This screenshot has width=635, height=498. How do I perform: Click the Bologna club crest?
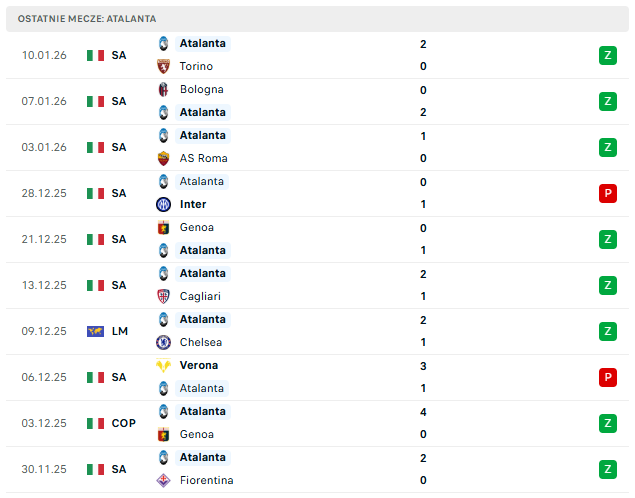click(x=163, y=89)
